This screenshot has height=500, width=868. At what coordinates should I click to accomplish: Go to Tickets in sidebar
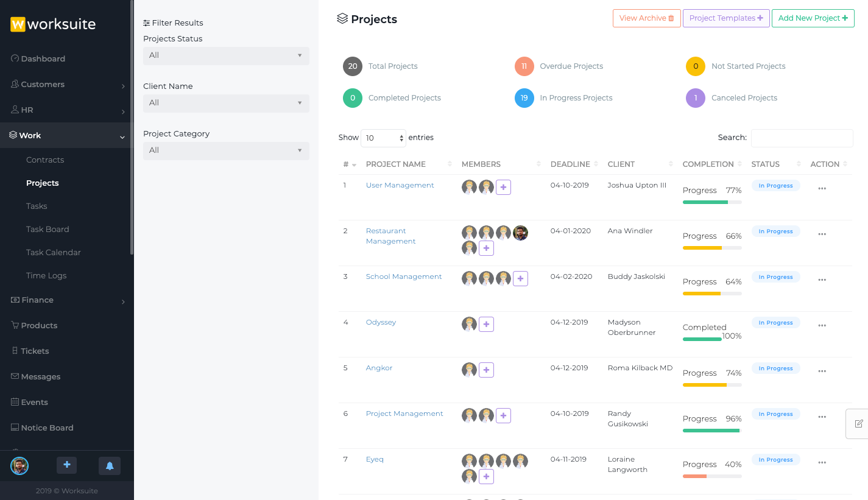coord(35,351)
